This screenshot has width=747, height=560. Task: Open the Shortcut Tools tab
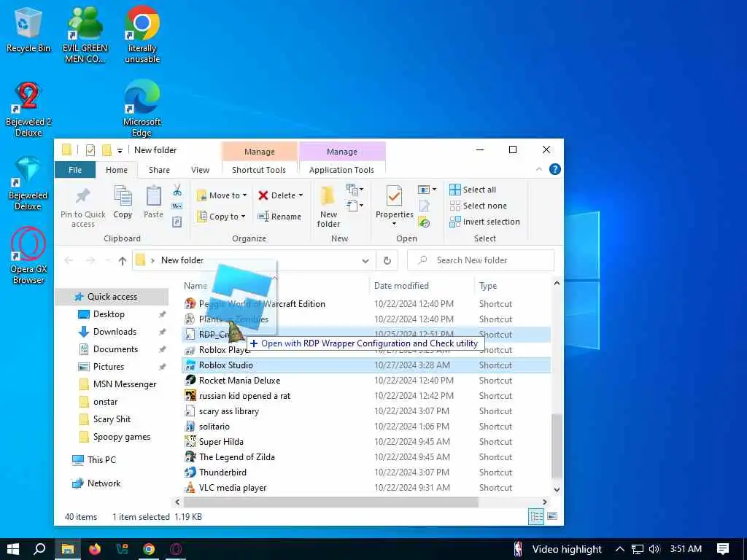259,170
